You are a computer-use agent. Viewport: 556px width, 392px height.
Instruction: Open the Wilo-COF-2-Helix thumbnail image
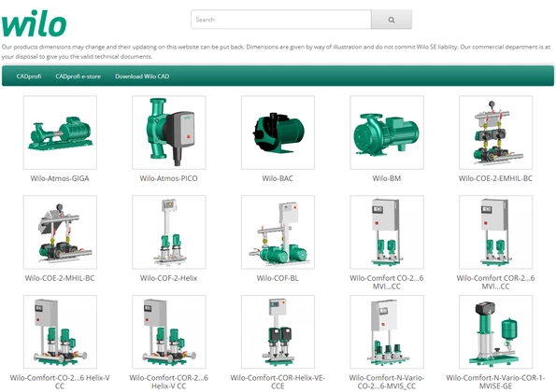tap(169, 232)
